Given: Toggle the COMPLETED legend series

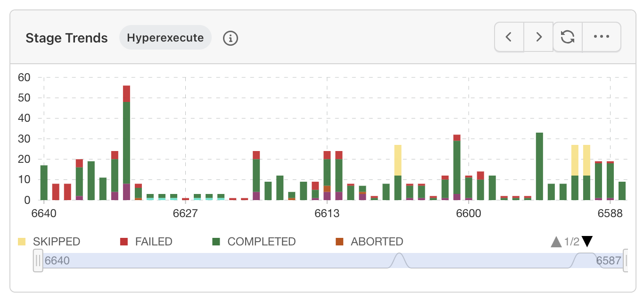Looking at the screenshot, I should 261,242.
